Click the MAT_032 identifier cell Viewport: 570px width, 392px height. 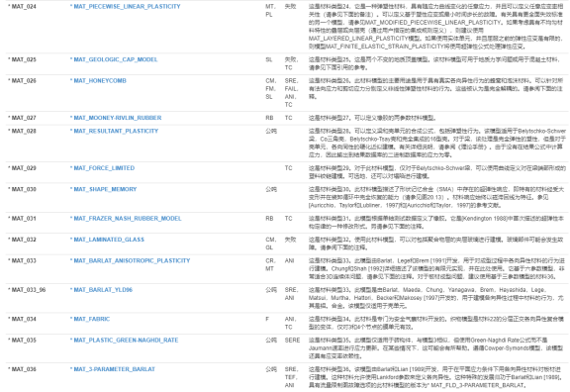coord(22,240)
